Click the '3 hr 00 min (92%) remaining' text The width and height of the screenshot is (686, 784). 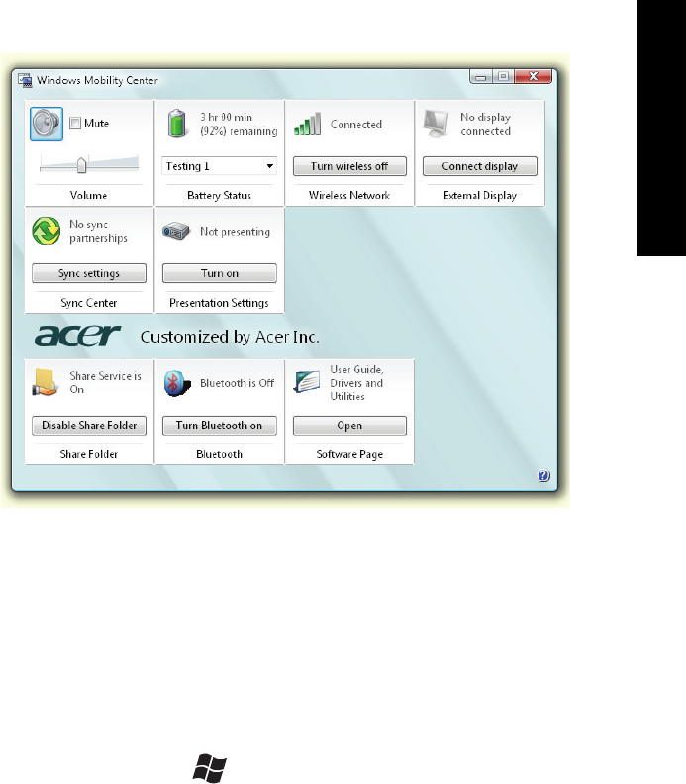coord(239,124)
